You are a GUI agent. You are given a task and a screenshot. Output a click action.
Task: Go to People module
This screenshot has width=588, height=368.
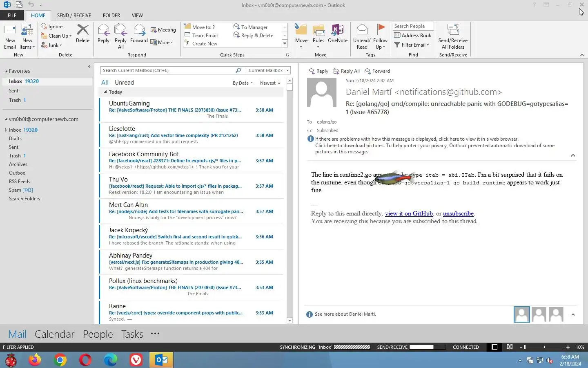[x=98, y=334]
